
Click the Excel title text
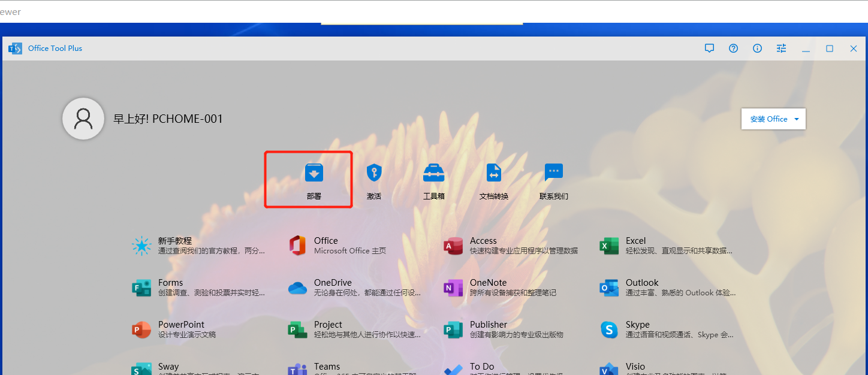(636, 241)
